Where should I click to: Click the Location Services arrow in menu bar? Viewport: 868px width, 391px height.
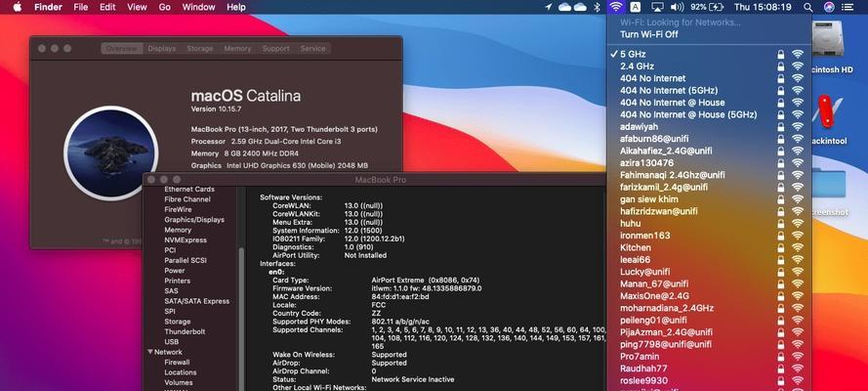click(548, 7)
